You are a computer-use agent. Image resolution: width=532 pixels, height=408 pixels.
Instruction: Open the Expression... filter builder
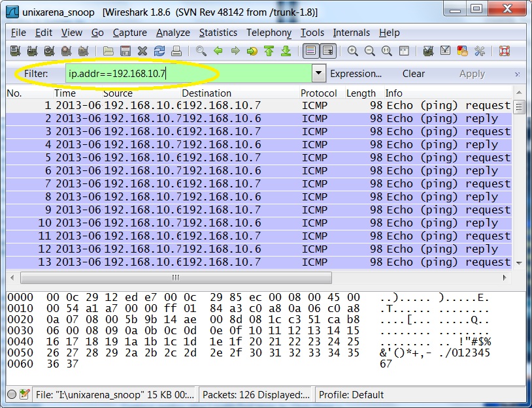click(x=356, y=74)
